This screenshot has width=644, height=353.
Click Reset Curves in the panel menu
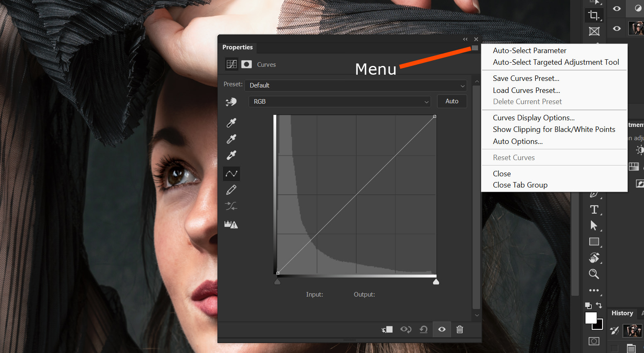[x=514, y=157]
